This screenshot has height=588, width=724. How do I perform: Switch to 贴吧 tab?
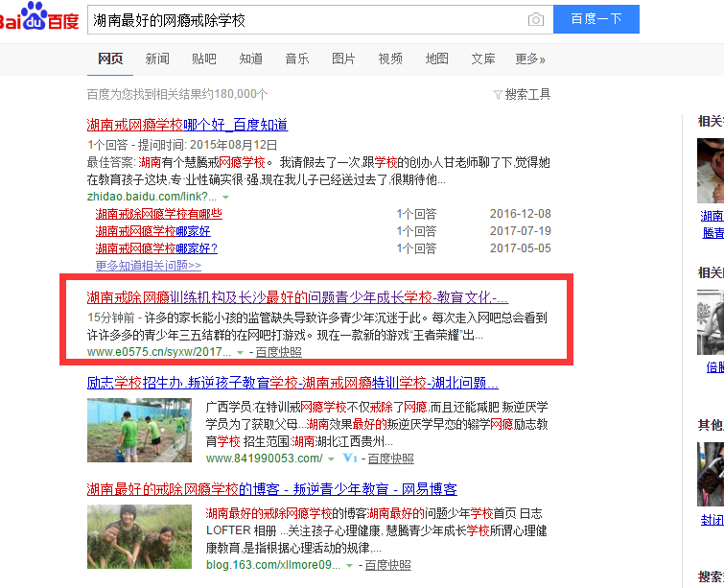[203, 59]
